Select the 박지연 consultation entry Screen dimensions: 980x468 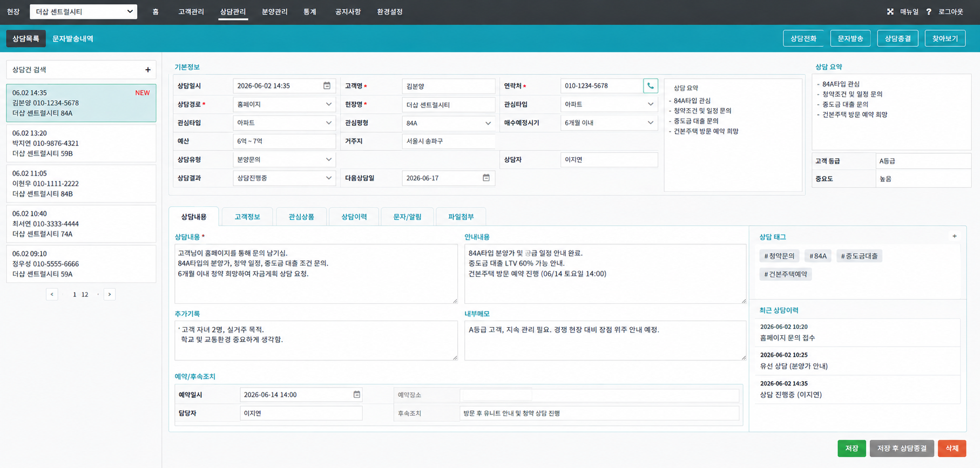81,143
